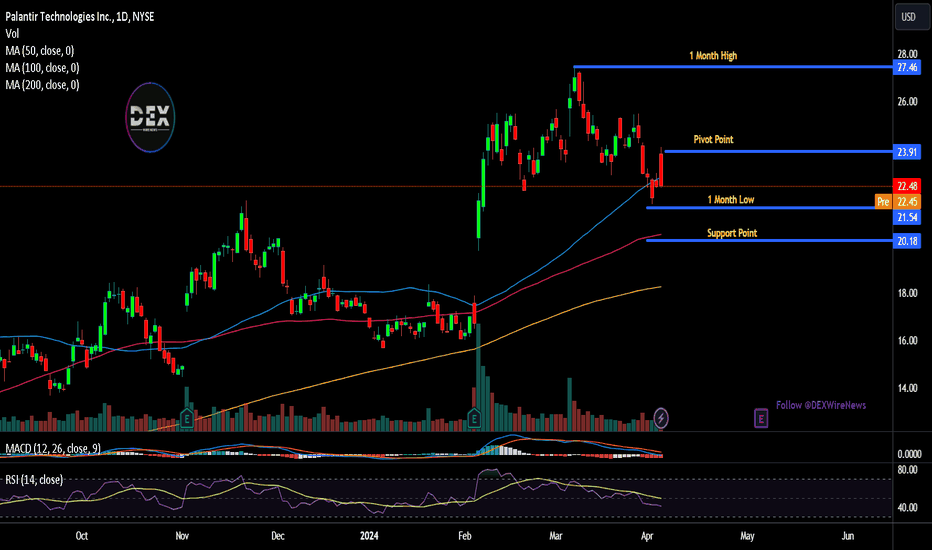Click the lightning bolt event icon

(661, 419)
